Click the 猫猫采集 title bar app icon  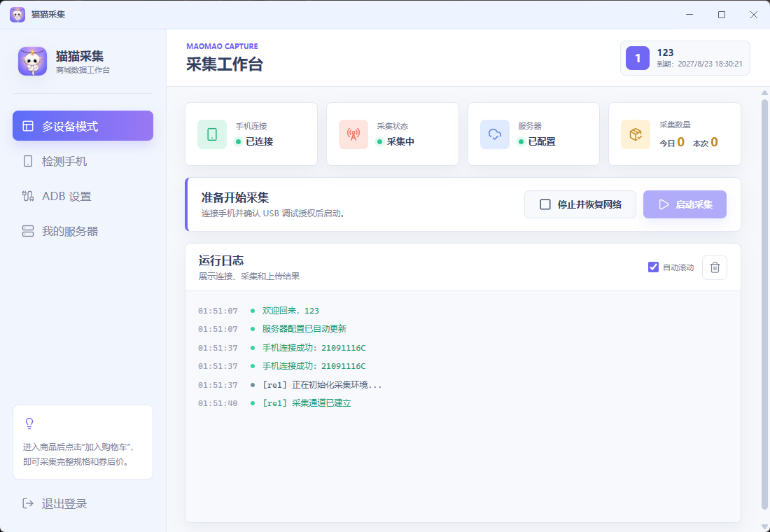click(17, 15)
